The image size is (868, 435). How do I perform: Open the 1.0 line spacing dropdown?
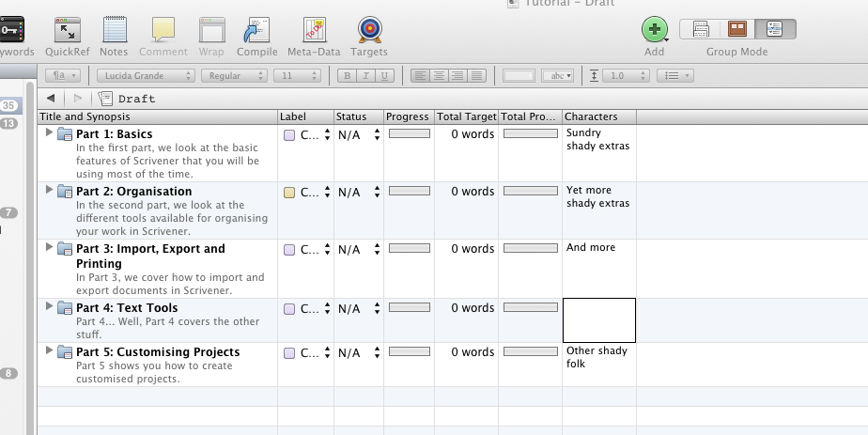point(626,76)
